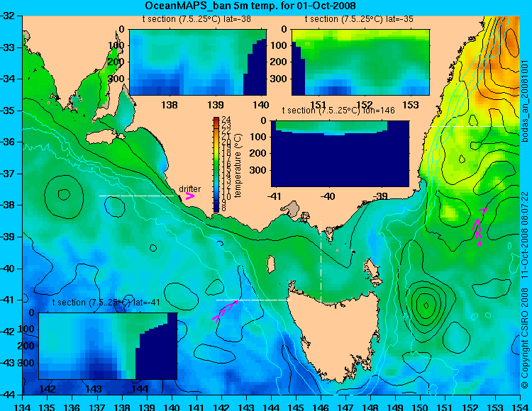Click the circular eddy contour near 135.5 longitude
Image resolution: width=532 pixels, height=411 pixels.
click(64, 197)
